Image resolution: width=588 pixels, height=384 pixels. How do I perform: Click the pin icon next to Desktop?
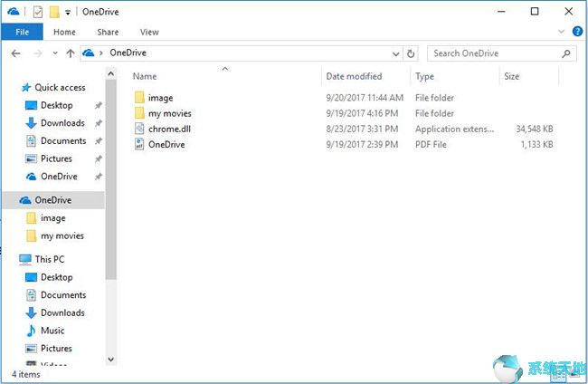tap(99, 106)
